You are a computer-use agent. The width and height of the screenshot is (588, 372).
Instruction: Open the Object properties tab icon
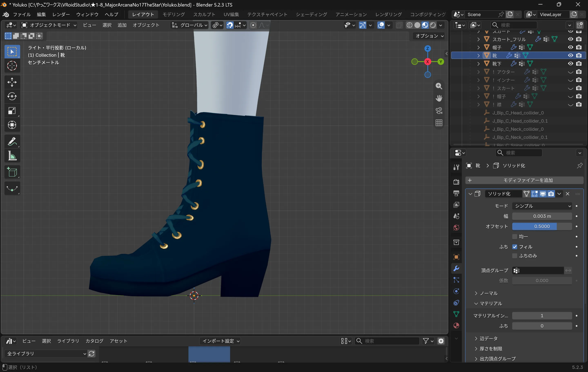coord(456,257)
